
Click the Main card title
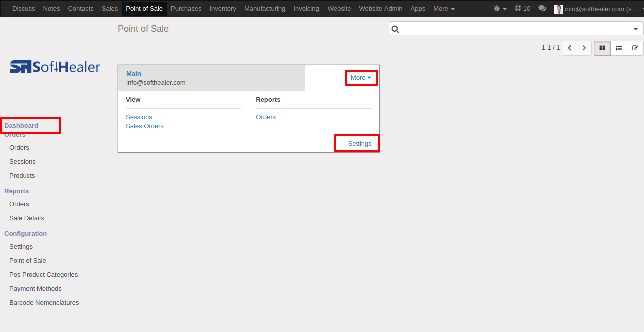[x=134, y=74]
